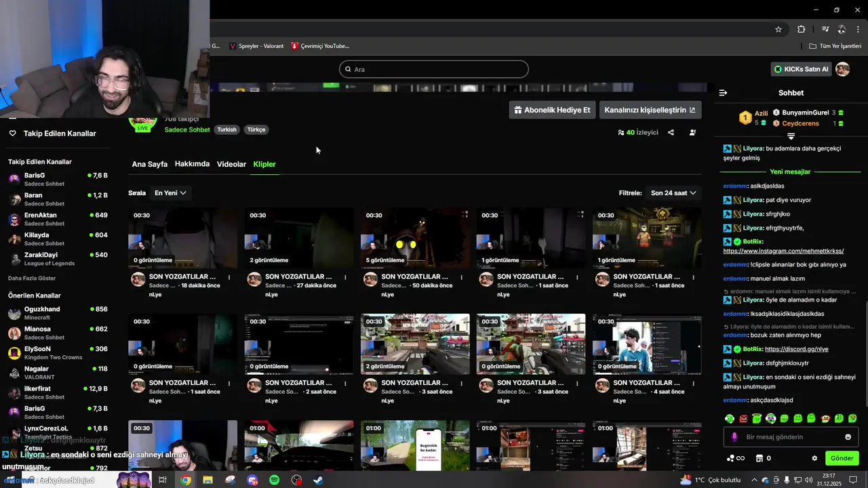This screenshot has height=488, width=868.
Task: Send the chat message with Gönder
Action: (842, 458)
